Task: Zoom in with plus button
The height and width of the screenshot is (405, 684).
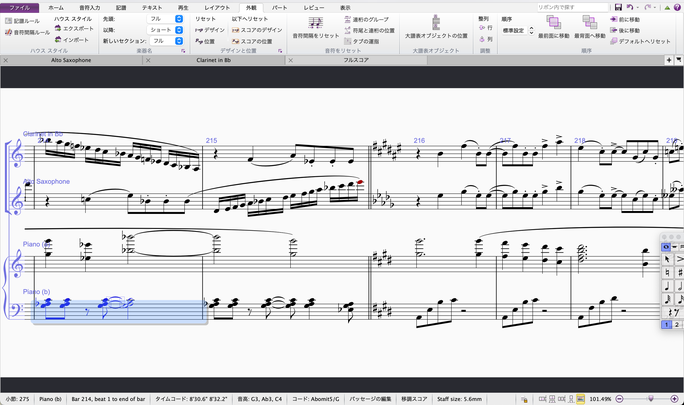Action: [675, 399]
